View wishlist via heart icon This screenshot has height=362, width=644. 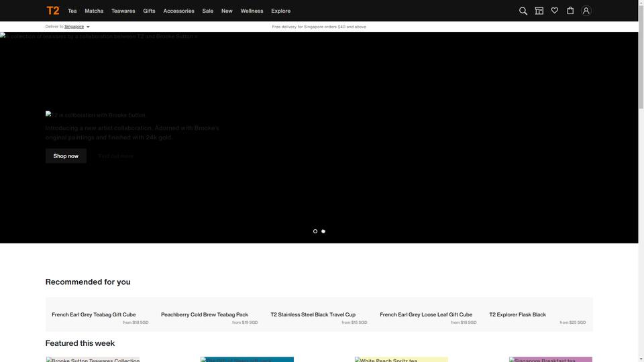pos(555,11)
